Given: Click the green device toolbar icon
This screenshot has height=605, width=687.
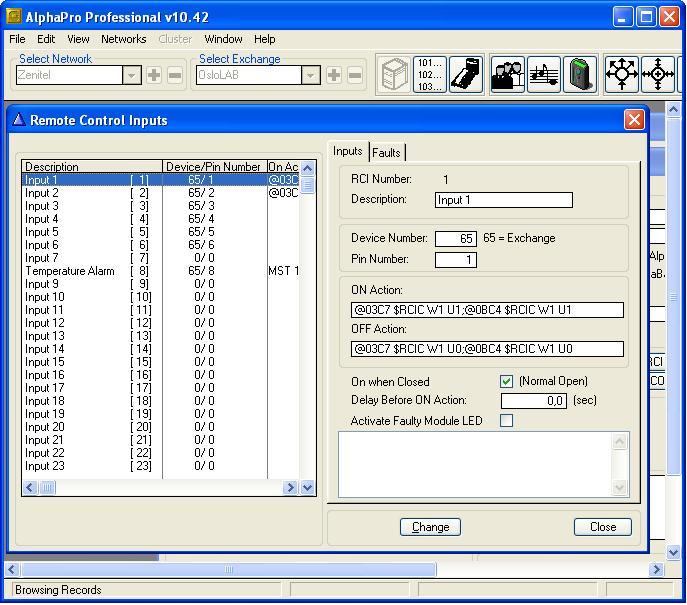Looking at the screenshot, I should click(579, 75).
